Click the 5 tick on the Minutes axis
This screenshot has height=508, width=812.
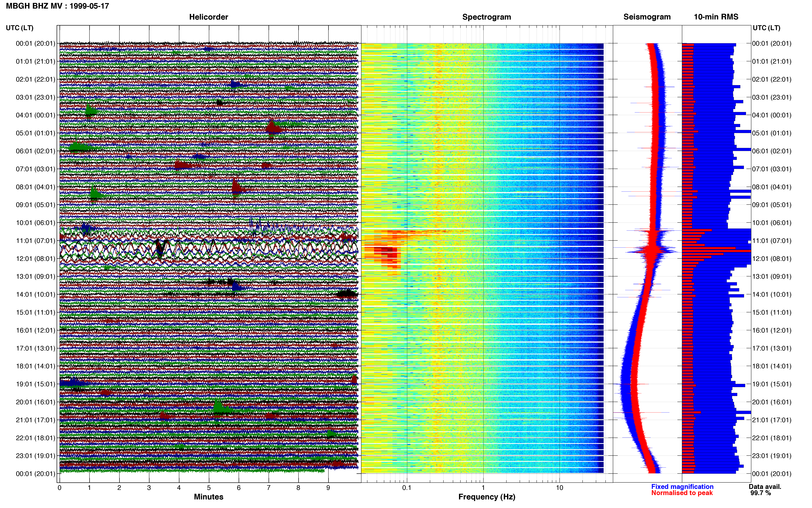coord(209,488)
